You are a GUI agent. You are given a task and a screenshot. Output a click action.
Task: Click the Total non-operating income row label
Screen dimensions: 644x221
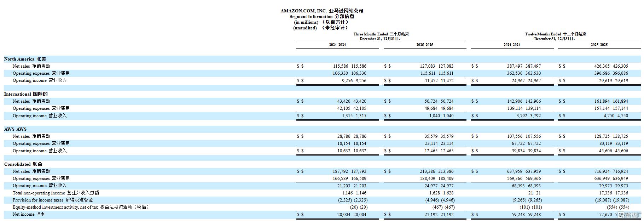coord(56,193)
